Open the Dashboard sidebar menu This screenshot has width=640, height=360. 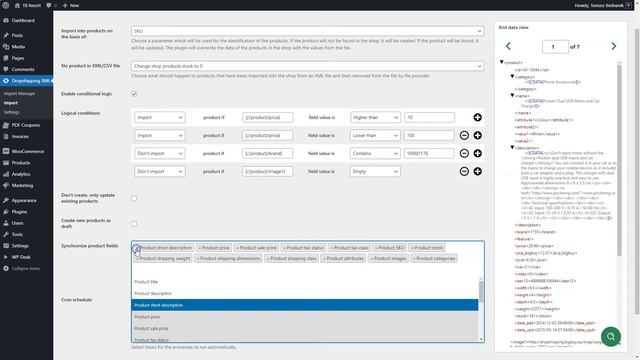coord(23,20)
